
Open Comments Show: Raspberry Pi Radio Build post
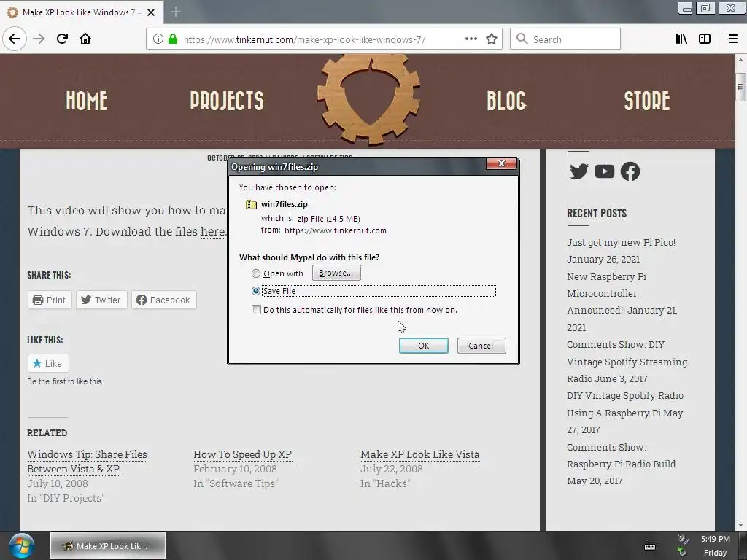pos(622,455)
